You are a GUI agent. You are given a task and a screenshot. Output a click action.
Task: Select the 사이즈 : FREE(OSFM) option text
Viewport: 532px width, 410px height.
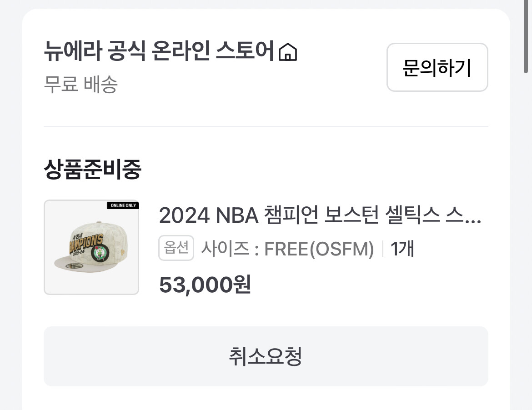(287, 249)
